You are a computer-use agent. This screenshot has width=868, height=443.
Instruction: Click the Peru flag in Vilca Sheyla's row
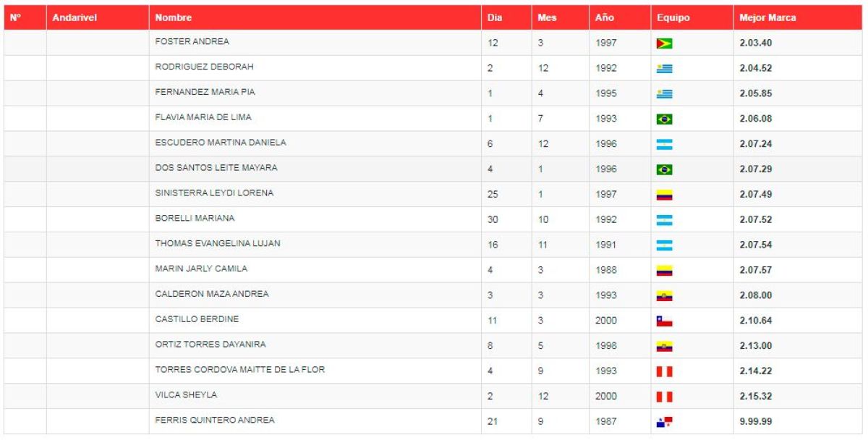point(664,397)
